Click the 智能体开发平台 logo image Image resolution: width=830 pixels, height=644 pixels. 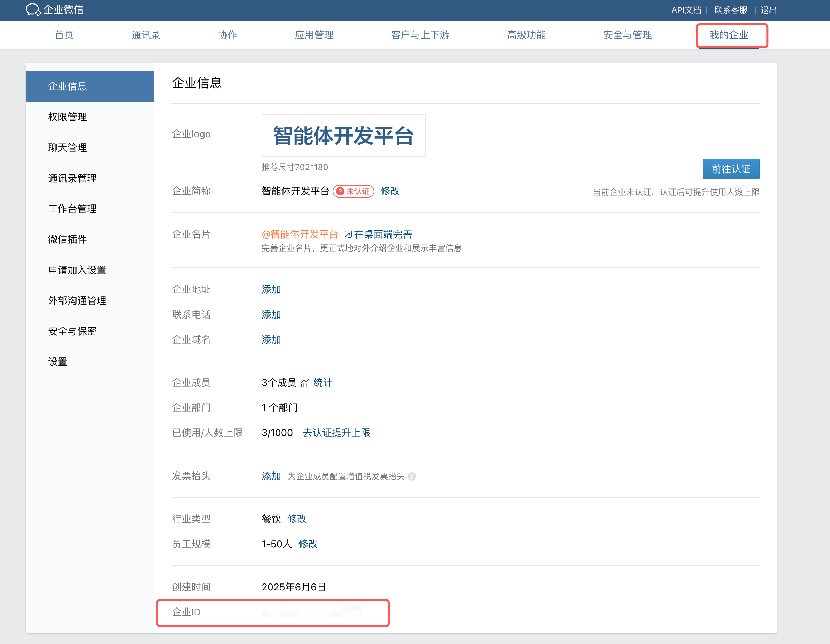click(x=343, y=136)
